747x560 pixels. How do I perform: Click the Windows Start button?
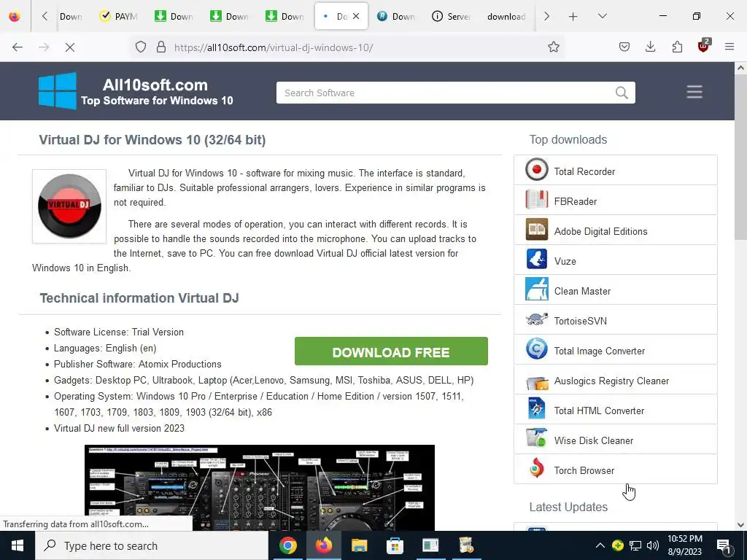[x=18, y=545]
